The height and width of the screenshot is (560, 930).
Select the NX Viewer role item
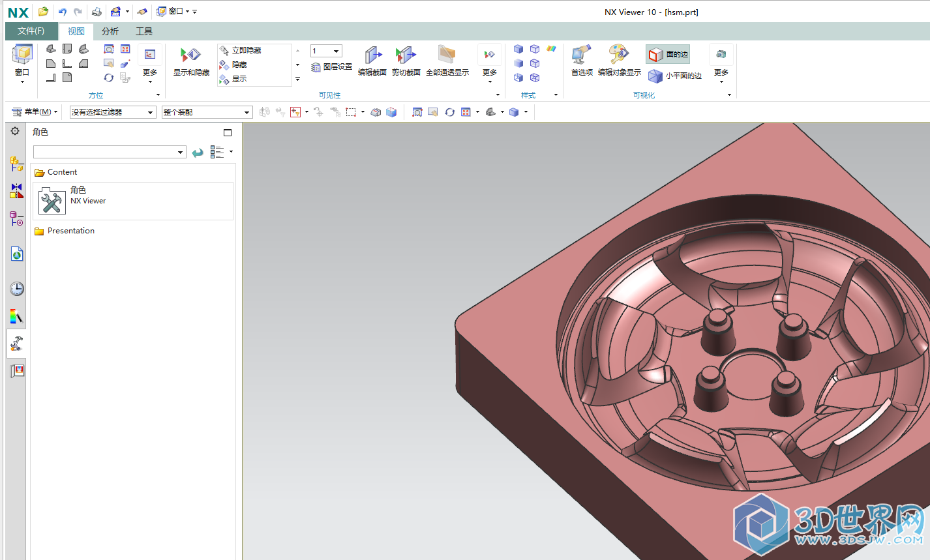(x=133, y=201)
